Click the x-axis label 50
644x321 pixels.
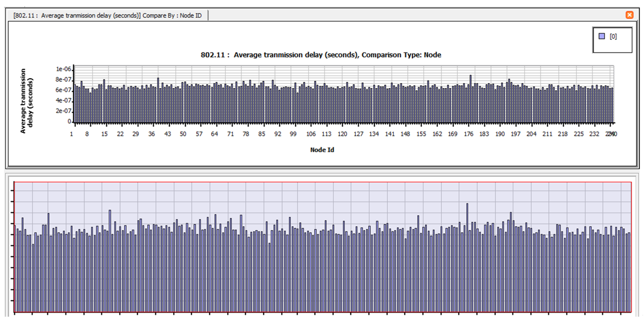click(x=183, y=134)
